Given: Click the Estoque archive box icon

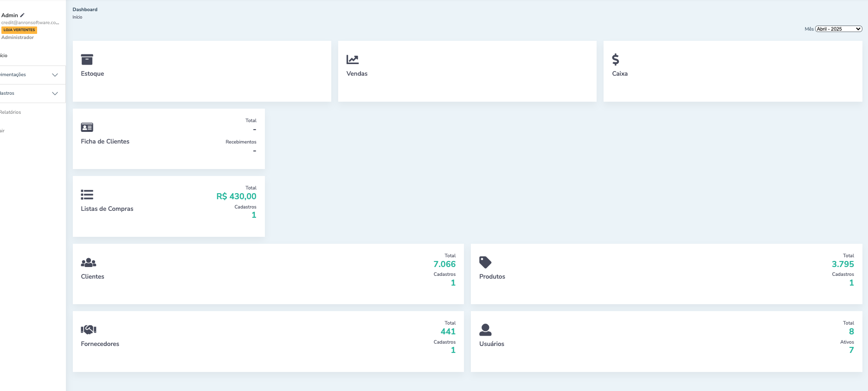Looking at the screenshot, I should [x=87, y=59].
